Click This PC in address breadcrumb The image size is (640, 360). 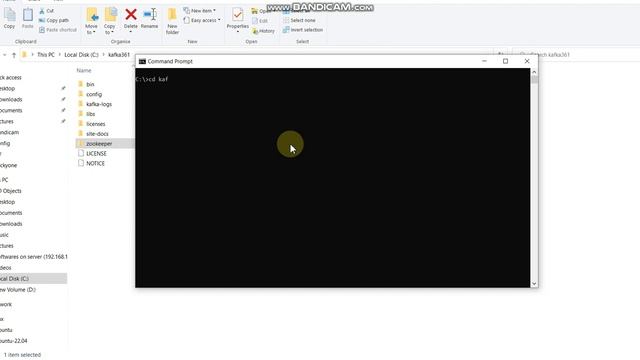[x=46, y=55]
